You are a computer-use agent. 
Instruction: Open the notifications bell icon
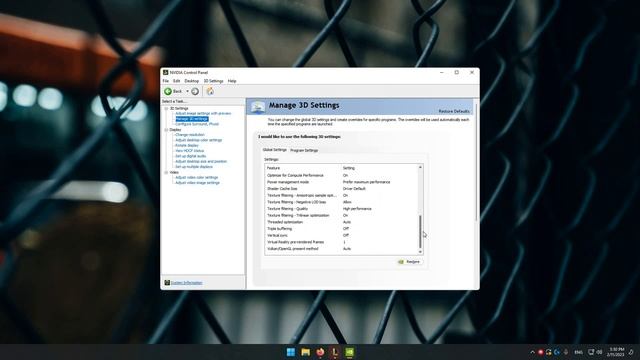(631, 352)
